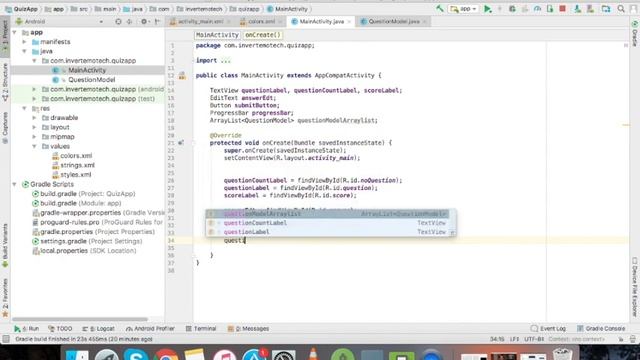640x360 pixels.
Task: Click the Search Everywhere magnifier icon
Action: [x=621, y=9]
